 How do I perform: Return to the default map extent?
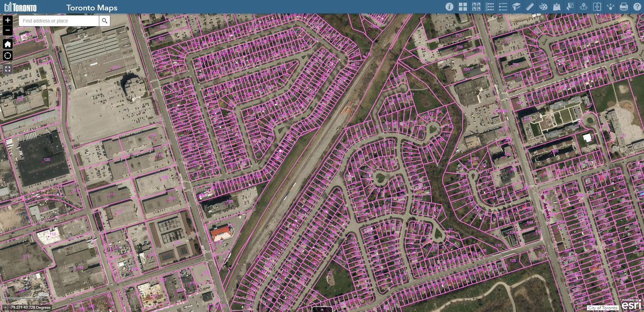(8, 44)
